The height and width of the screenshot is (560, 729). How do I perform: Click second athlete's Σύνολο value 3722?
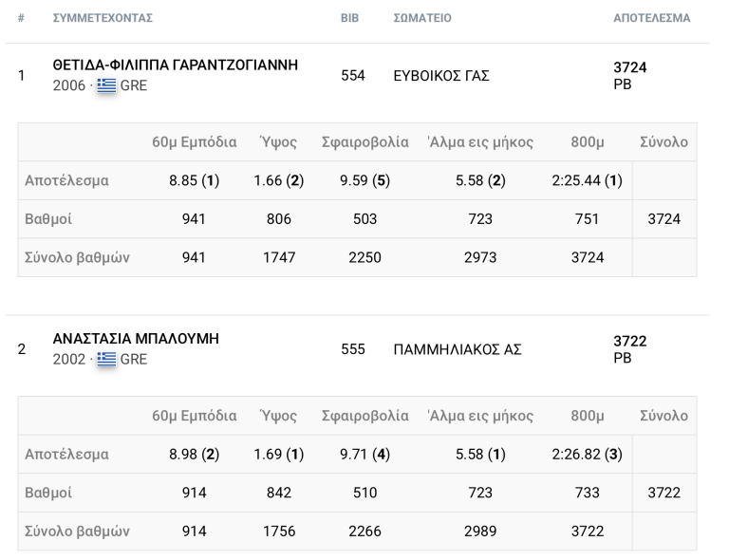(664, 493)
